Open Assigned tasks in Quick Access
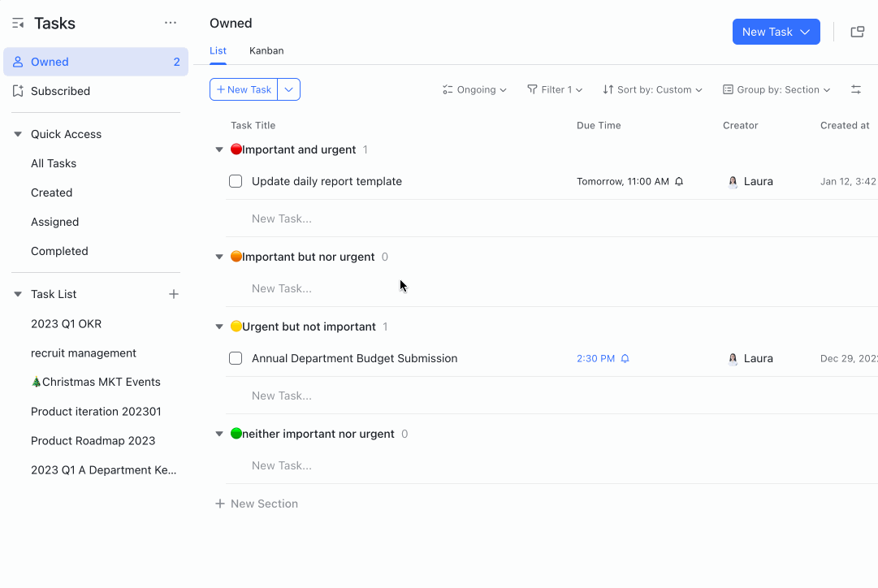 (x=55, y=222)
